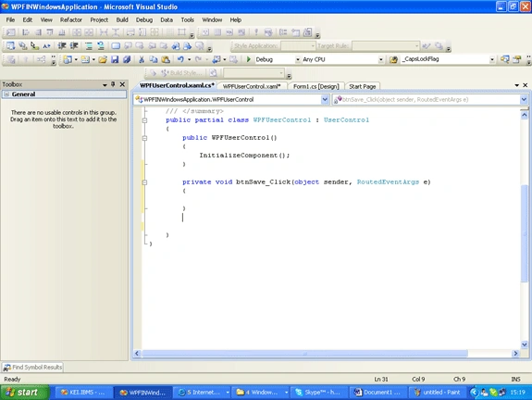Switch to Form1.cs [Design] tab
The image size is (532, 400).
pos(316,86)
